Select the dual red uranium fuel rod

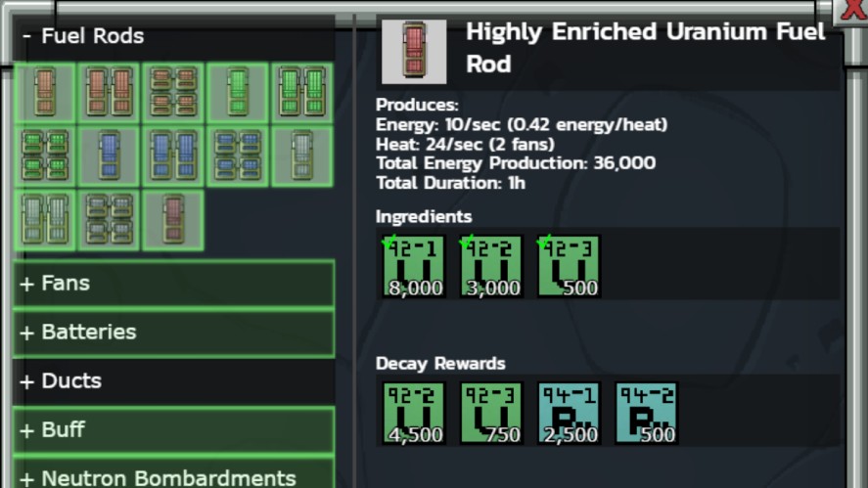[x=109, y=92]
